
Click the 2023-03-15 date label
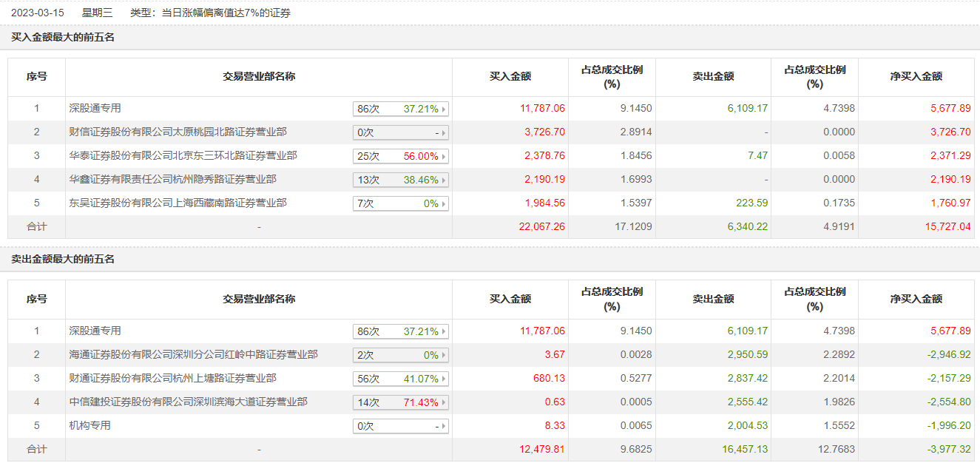pyautogui.click(x=38, y=13)
